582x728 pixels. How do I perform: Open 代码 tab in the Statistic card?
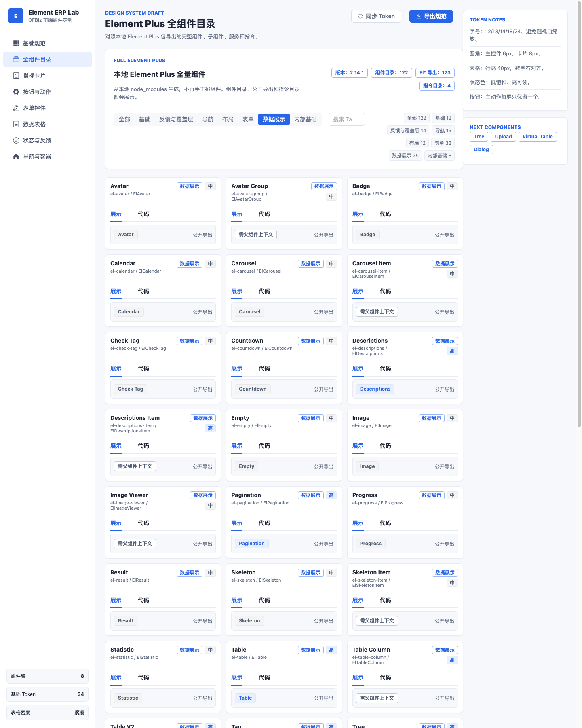coord(143,677)
